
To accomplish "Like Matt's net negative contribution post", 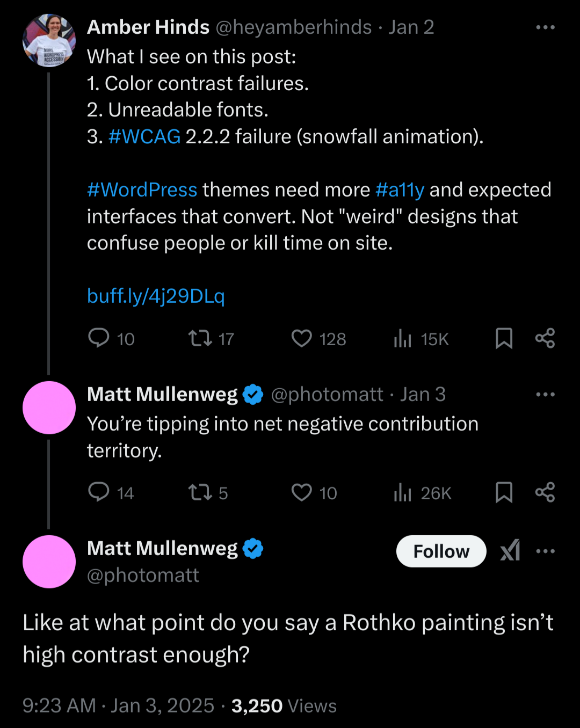I will point(301,492).
